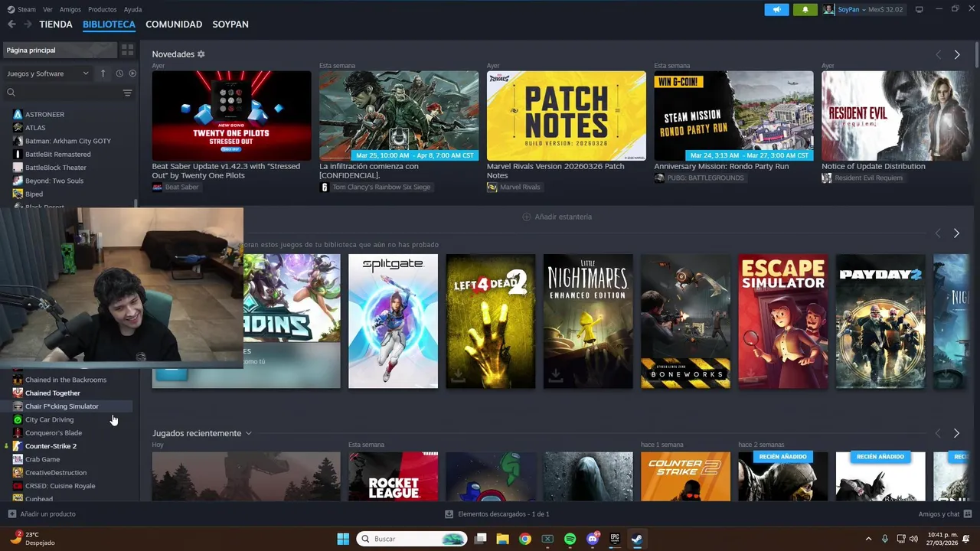Open Resident Evil Requiem news thumbnail
Image resolution: width=980 pixels, height=551 pixels.
(894, 116)
